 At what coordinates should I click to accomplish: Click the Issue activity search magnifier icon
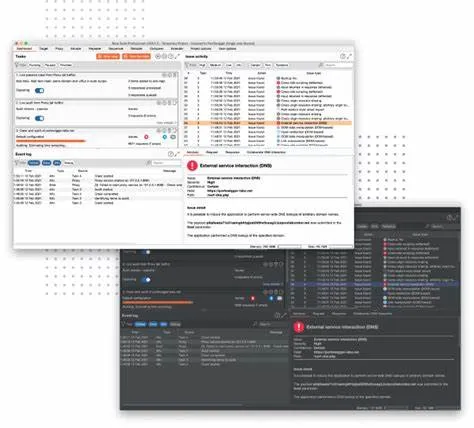tap(320, 65)
